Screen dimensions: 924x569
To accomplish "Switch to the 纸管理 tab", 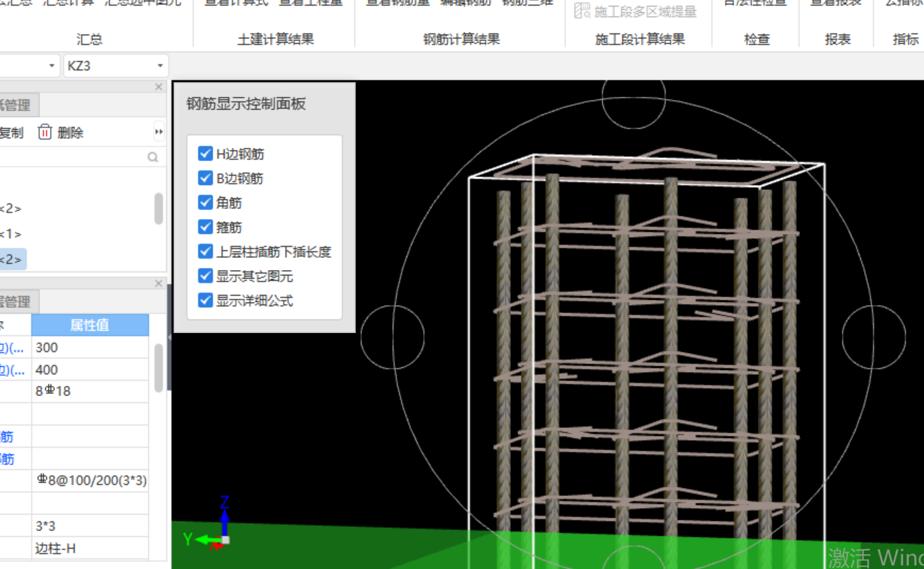I will pos(18,106).
